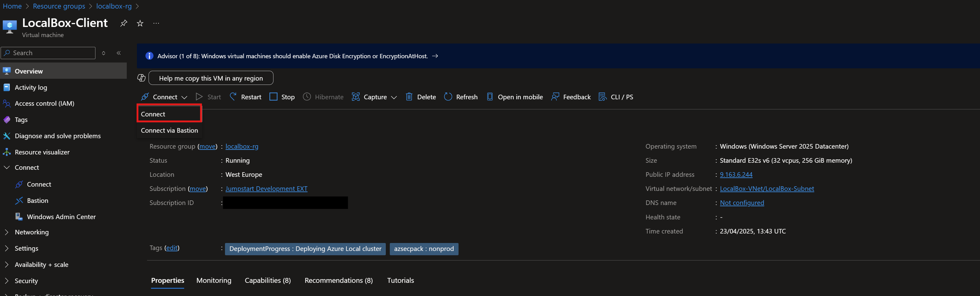The width and height of the screenshot is (980, 296).
Task: Click DNS name Not configured link
Action: (742, 203)
